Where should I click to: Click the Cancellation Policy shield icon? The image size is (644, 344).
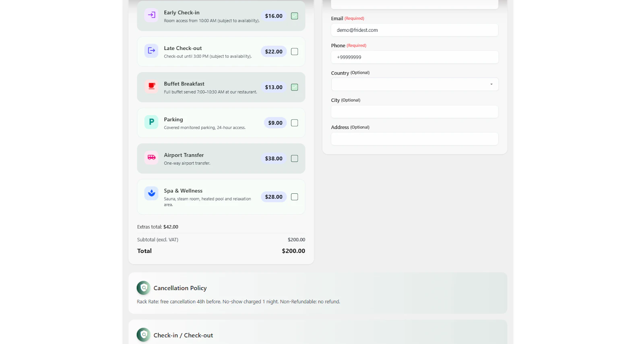point(144,288)
